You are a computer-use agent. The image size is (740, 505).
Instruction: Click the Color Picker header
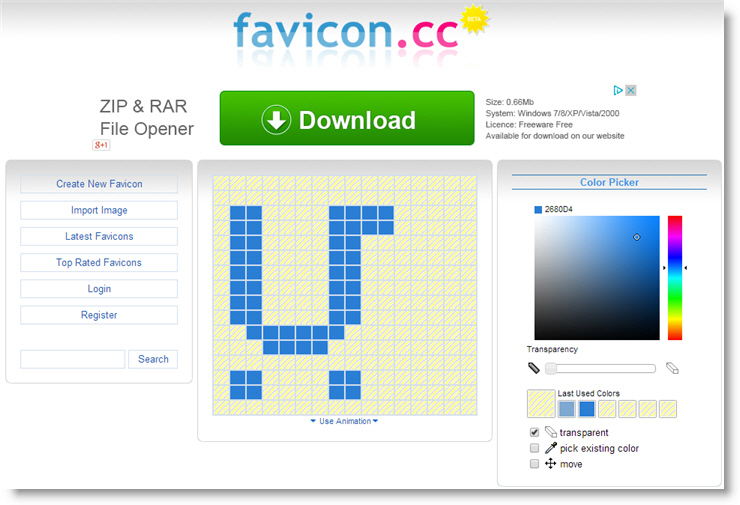click(x=609, y=182)
